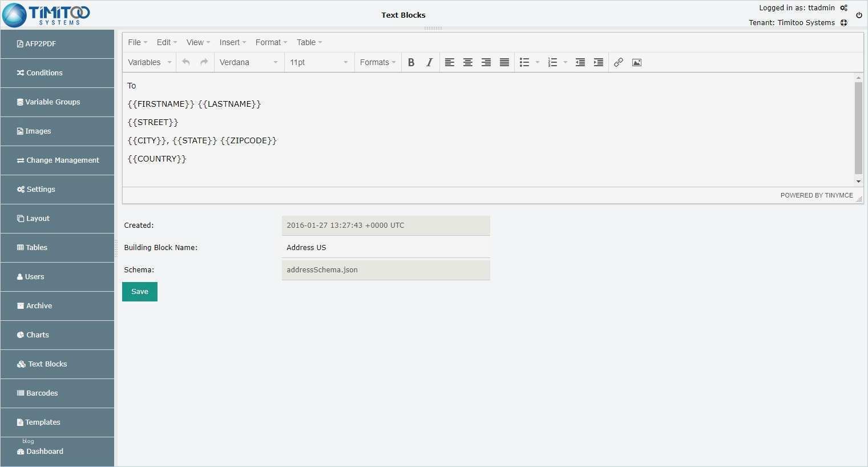Decrease indent of the paragraph
Viewport: 868px width, 467px height.
(x=580, y=62)
